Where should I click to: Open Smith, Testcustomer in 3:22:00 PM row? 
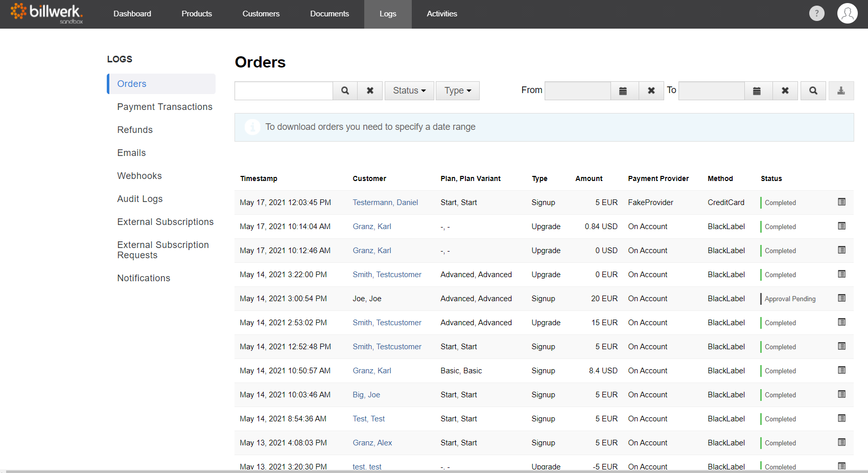[x=387, y=275]
